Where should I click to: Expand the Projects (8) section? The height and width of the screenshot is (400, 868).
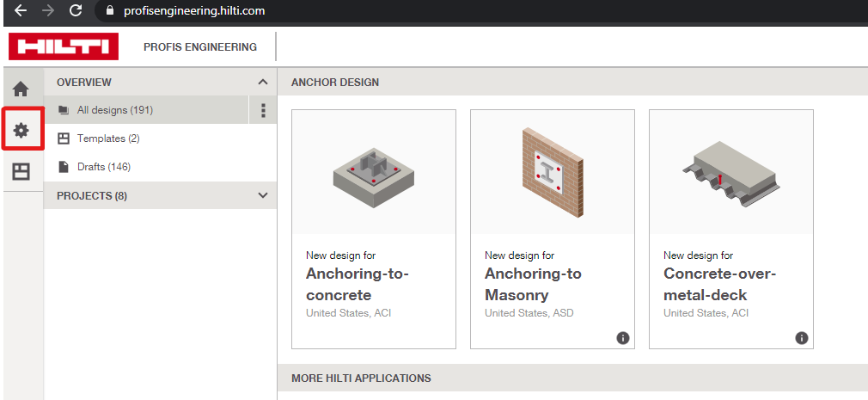pyautogui.click(x=262, y=195)
